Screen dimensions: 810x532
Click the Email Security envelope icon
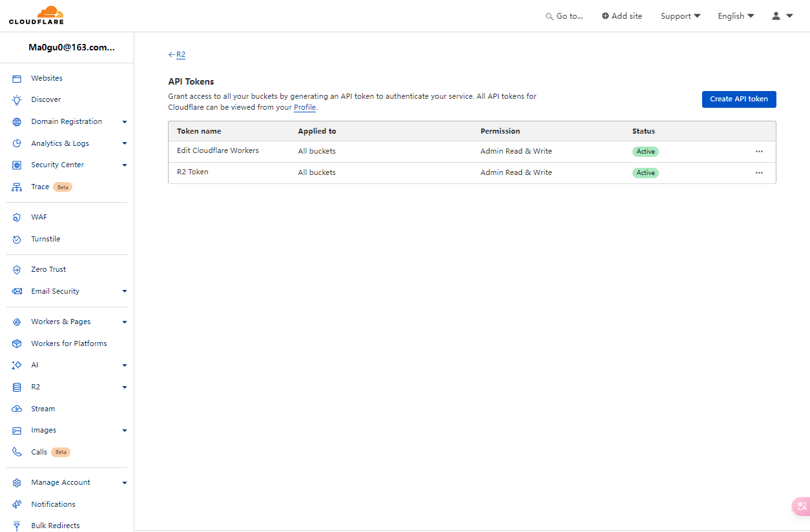[17, 292]
